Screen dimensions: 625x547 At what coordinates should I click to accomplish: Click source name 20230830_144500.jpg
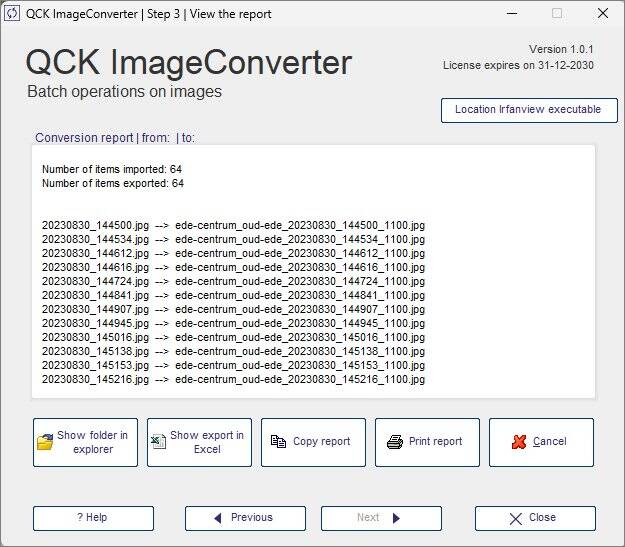click(95, 225)
